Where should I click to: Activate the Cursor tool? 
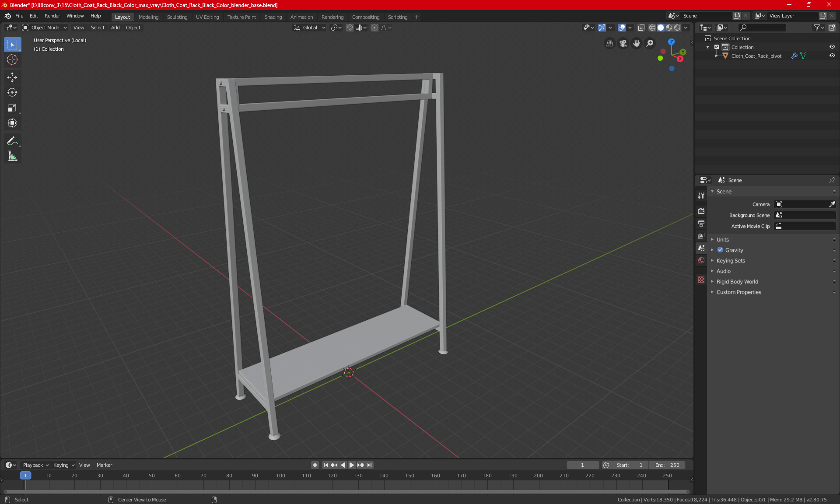click(12, 60)
